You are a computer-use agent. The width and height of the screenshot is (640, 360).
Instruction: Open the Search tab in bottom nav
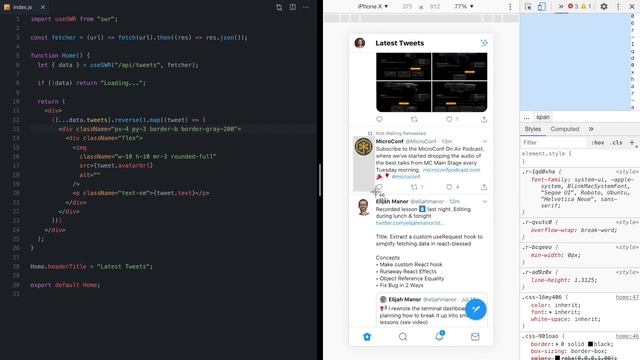coord(403,337)
